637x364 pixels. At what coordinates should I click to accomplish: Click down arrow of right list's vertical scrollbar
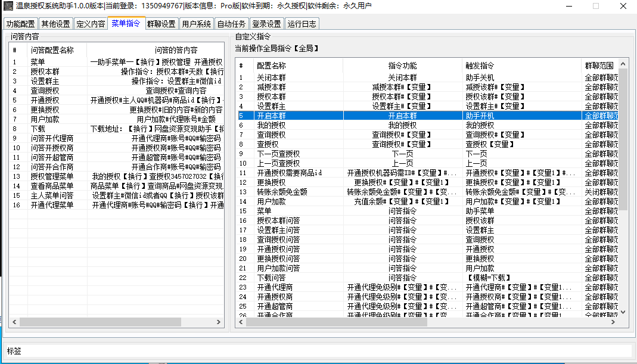623,312
